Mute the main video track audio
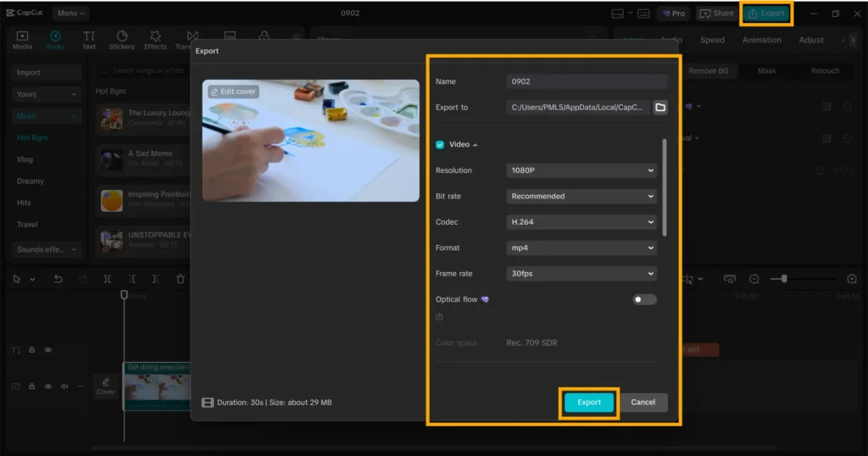Screen dimensions: 868x456 point(64,386)
